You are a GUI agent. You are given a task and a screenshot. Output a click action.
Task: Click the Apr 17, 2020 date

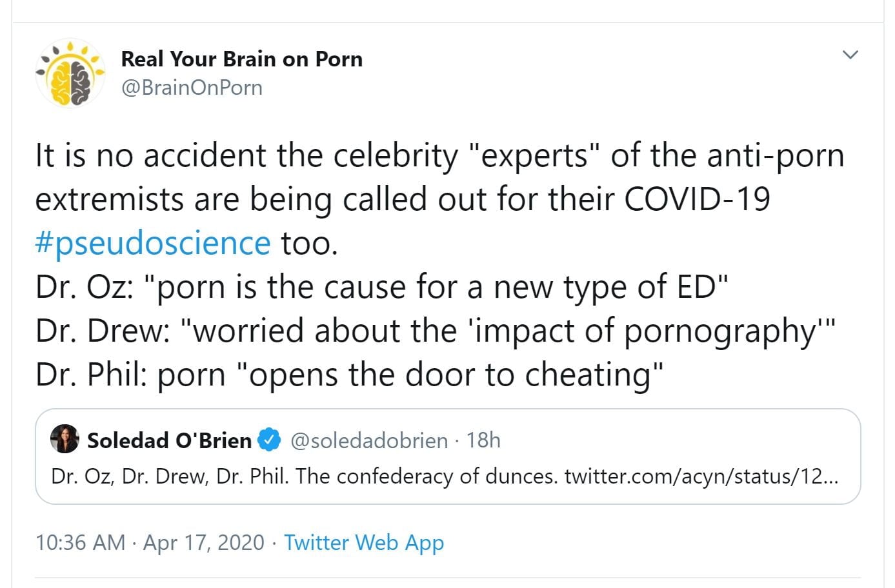click(x=204, y=543)
